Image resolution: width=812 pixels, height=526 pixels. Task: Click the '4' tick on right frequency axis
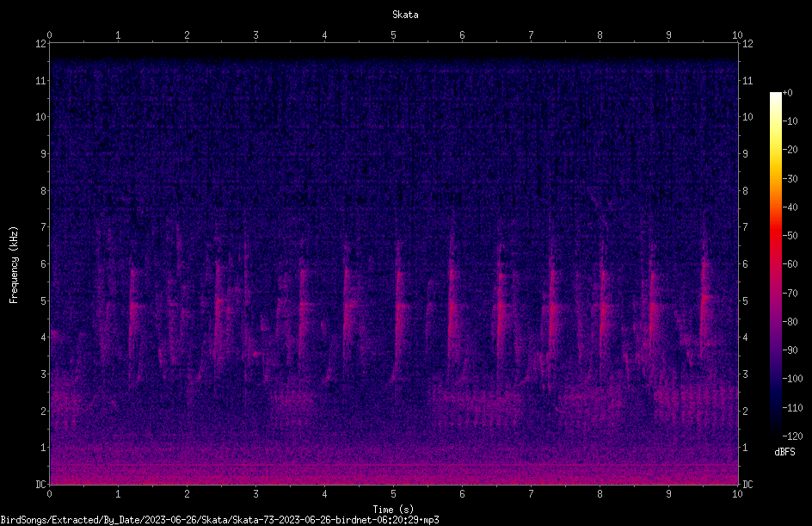click(x=745, y=337)
